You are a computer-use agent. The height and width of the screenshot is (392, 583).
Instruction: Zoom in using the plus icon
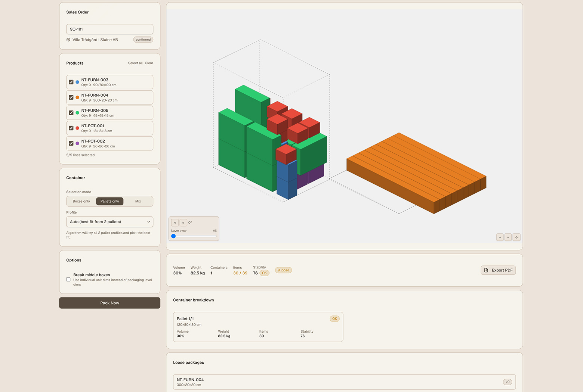tap(500, 237)
